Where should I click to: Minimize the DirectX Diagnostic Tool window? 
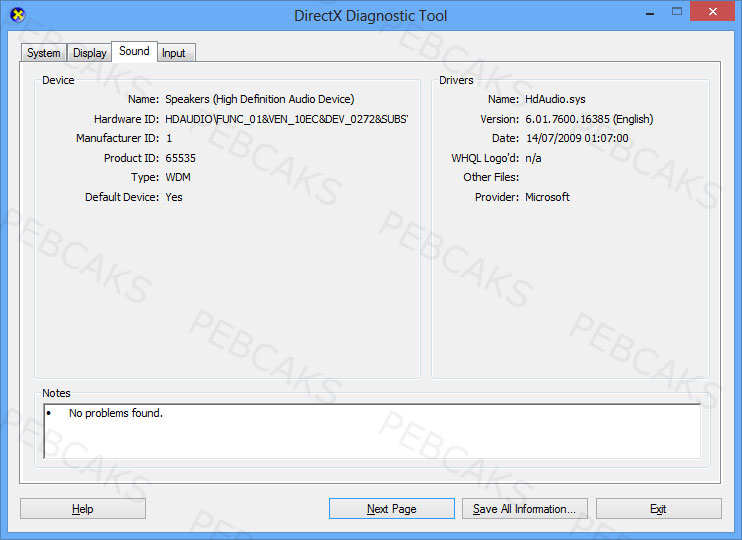[650, 12]
